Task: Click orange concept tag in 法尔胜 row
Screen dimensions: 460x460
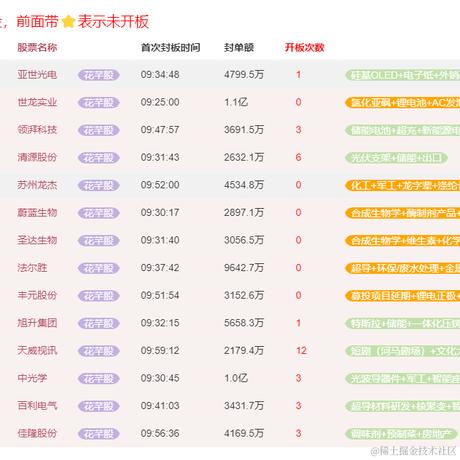Action: point(403,268)
